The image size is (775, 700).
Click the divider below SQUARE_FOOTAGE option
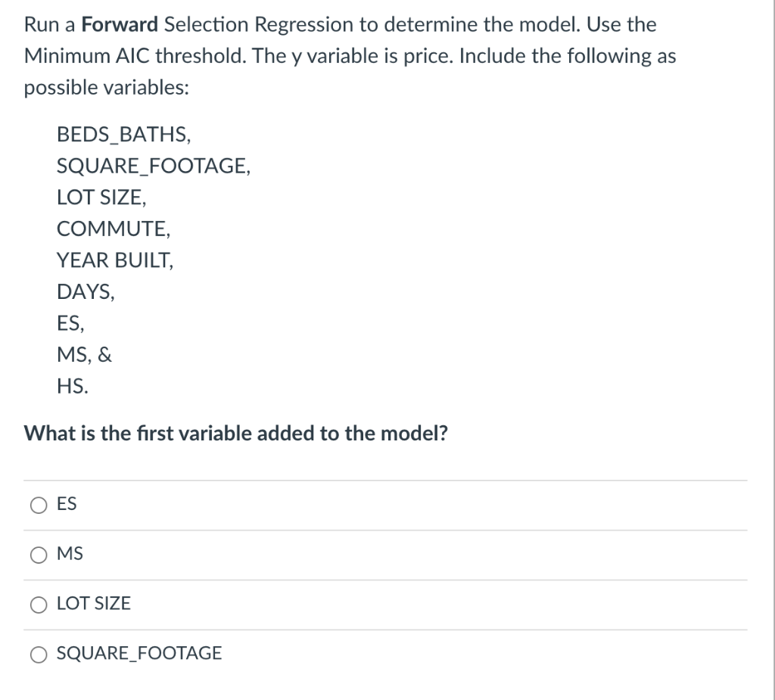pyautogui.click(x=386, y=680)
